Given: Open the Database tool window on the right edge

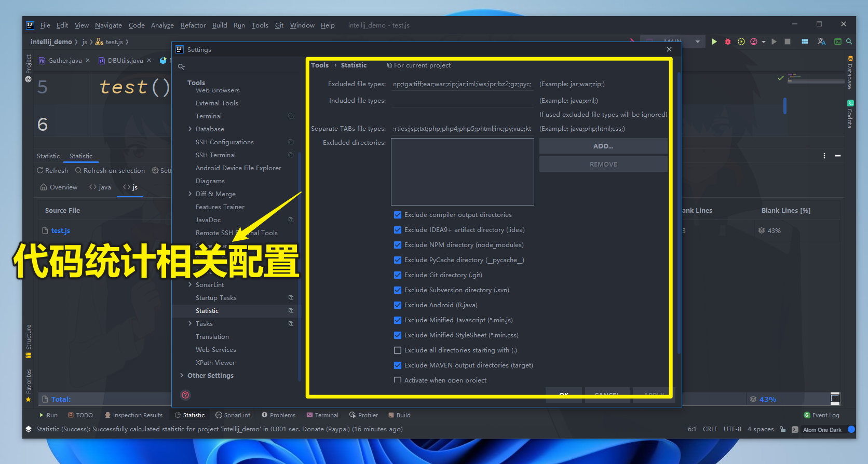Looking at the screenshot, I should (x=850, y=72).
